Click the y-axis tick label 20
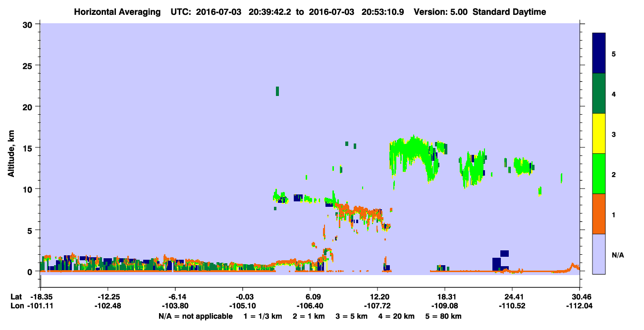The image size is (644, 330). pyautogui.click(x=29, y=106)
